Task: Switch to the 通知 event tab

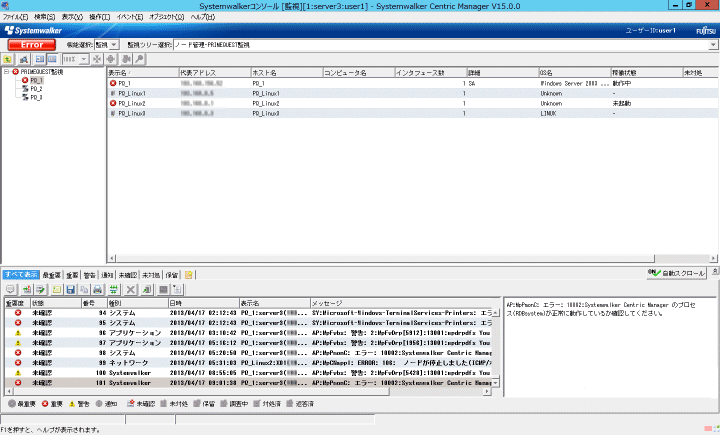Action: coord(107,275)
